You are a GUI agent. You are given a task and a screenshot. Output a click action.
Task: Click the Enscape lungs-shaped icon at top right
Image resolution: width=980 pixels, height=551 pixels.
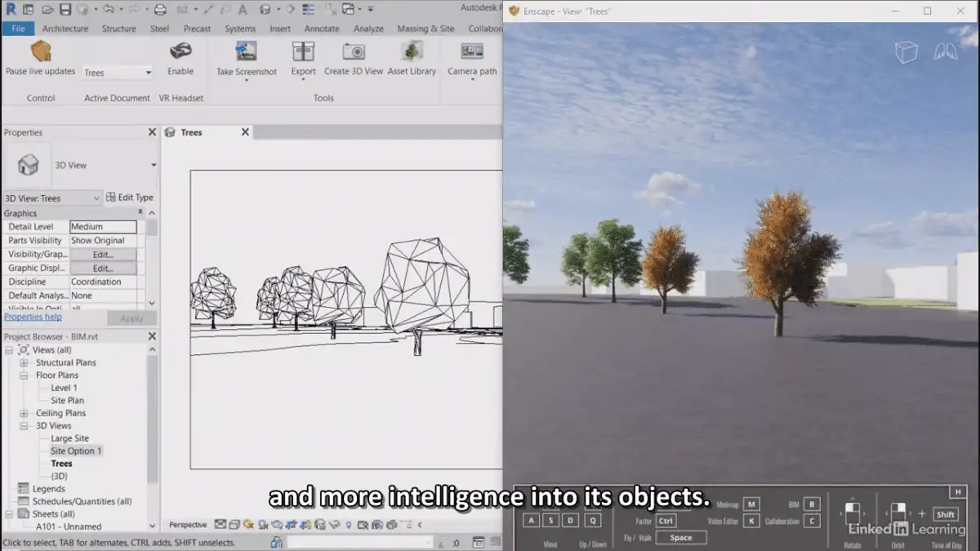pyautogui.click(x=945, y=52)
